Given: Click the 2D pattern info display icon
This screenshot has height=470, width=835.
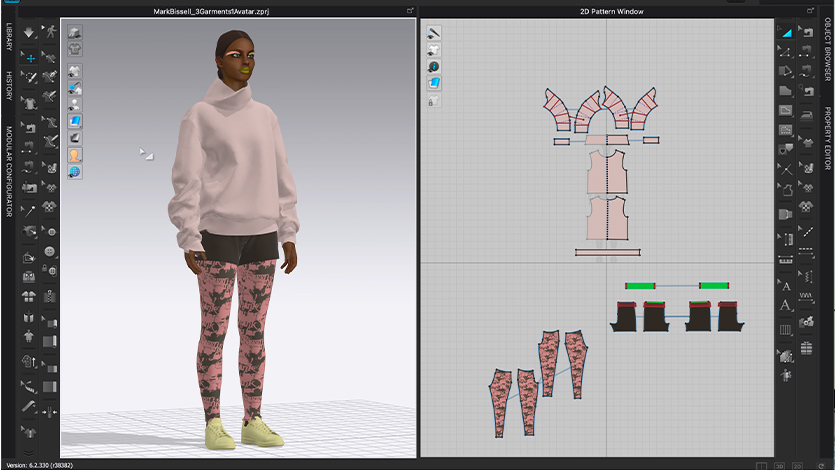Looking at the screenshot, I should pyautogui.click(x=434, y=66).
